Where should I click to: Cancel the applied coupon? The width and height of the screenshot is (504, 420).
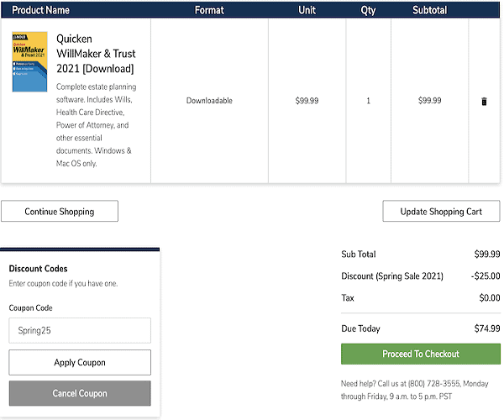[80, 393]
